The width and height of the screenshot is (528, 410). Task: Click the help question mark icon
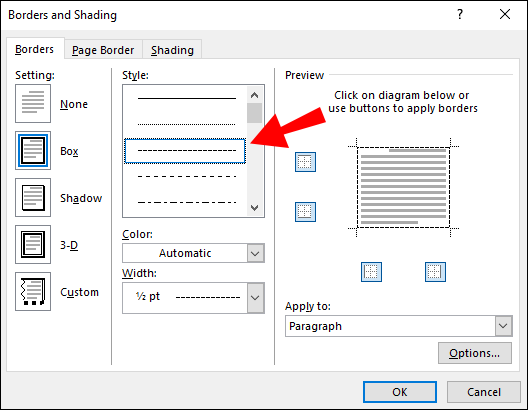tap(460, 14)
